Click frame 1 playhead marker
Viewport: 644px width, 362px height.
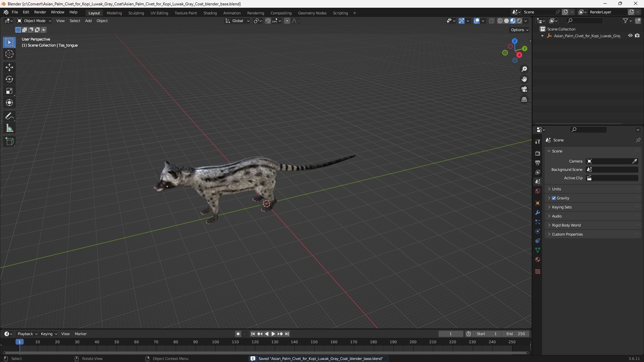pos(19,342)
